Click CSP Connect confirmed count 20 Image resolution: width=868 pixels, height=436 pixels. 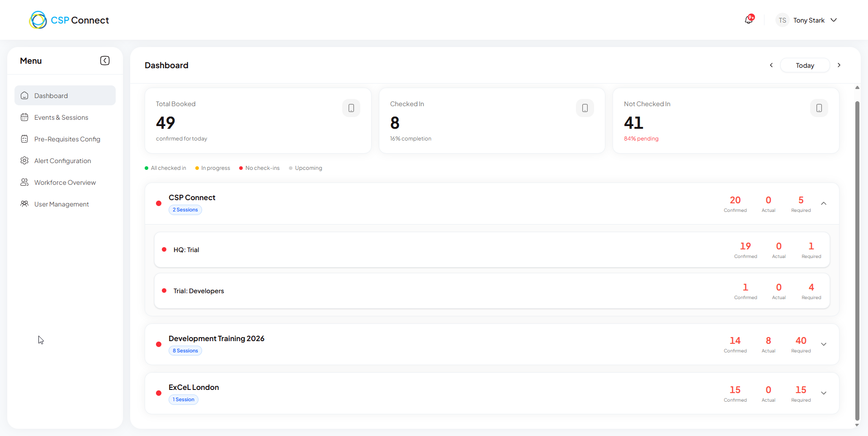coord(735,200)
